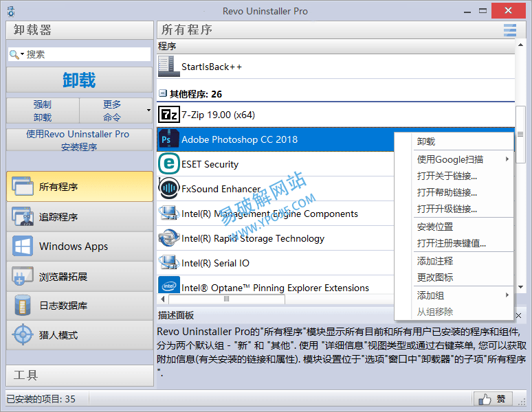Click Intel Management Engine Components icon
Image resolution: width=532 pixels, height=412 pixels.
tap(168, 214)
